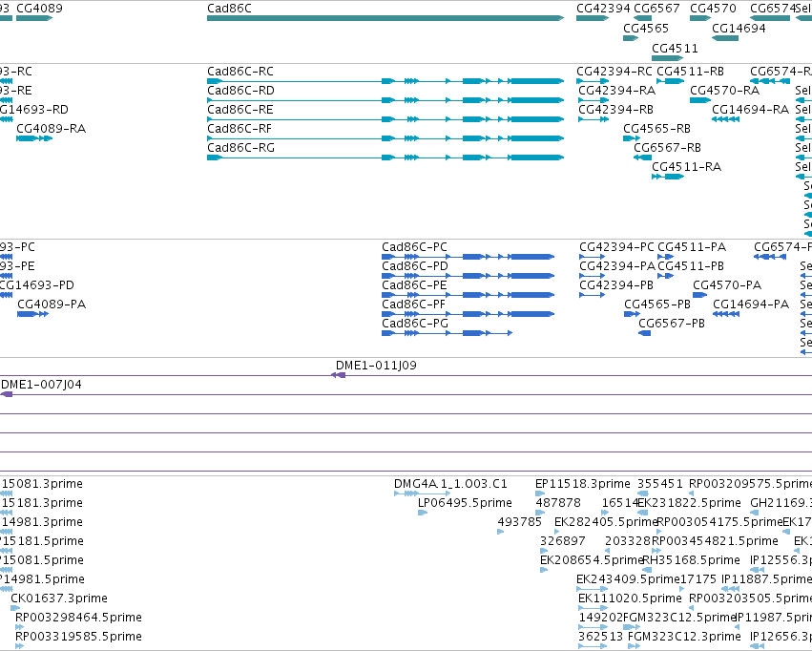Select the Cad86C-RD transcript label
Viewport: 812px width, 651px height.
240,91
